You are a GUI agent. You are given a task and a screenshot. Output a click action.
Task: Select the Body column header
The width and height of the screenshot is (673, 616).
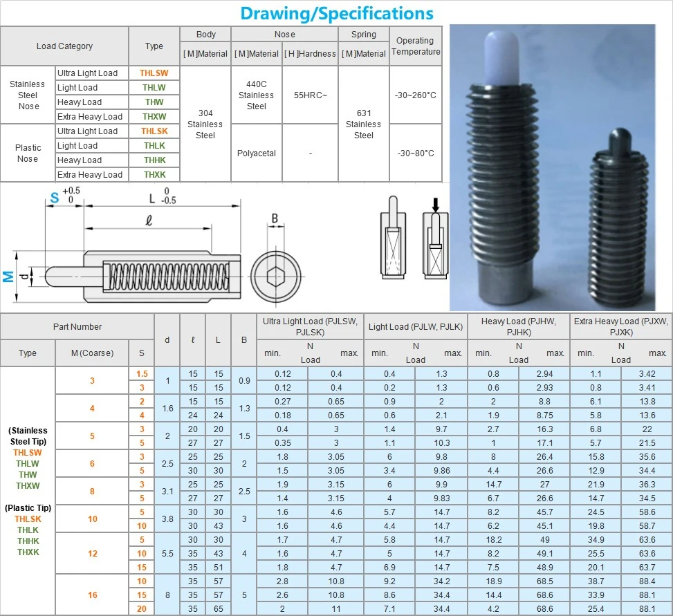(205, 35)
